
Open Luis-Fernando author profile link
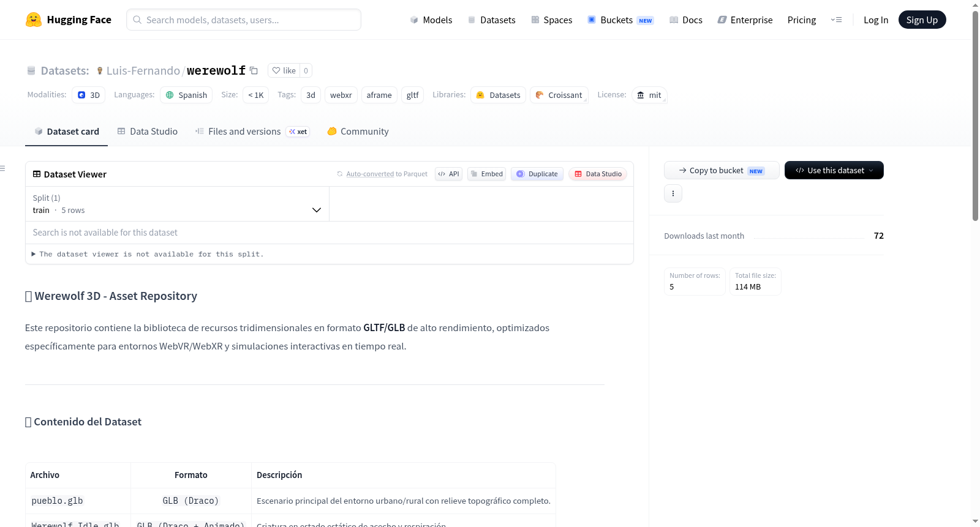pyautogui.click(x=143, y=70)
